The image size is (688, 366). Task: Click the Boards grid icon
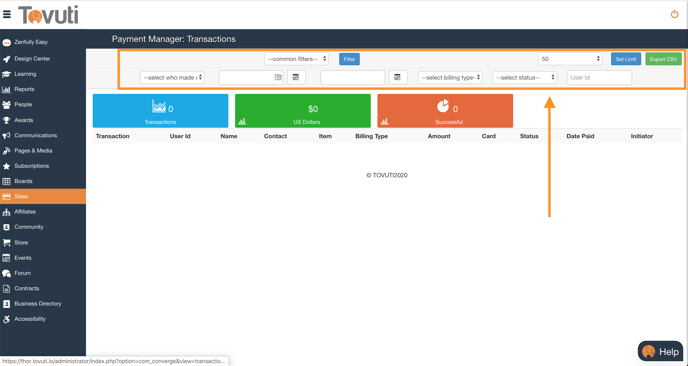(x=7, y=181)
